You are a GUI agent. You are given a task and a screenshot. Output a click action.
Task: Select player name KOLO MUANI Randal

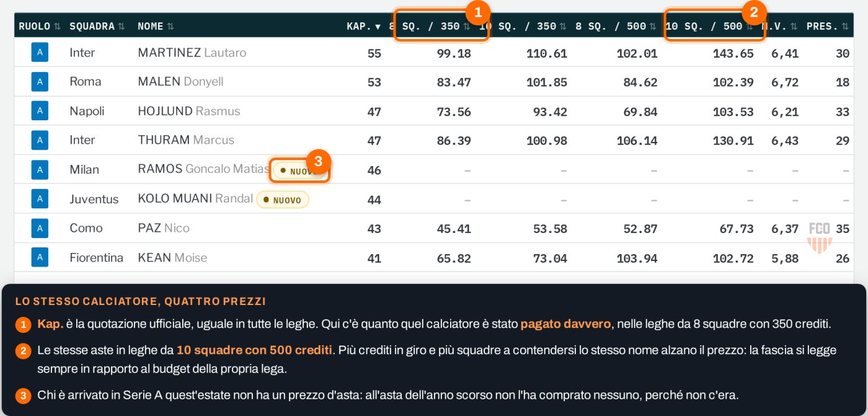point(195,199)
